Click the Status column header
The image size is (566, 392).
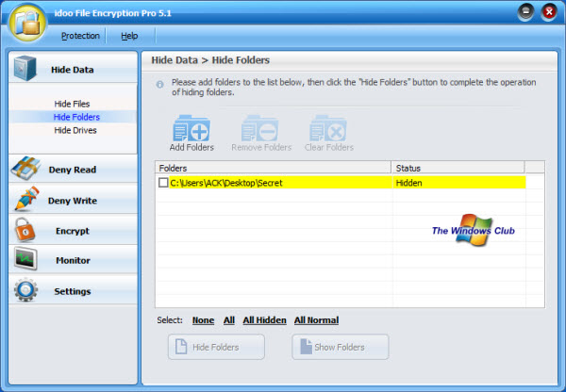point(458,168)
